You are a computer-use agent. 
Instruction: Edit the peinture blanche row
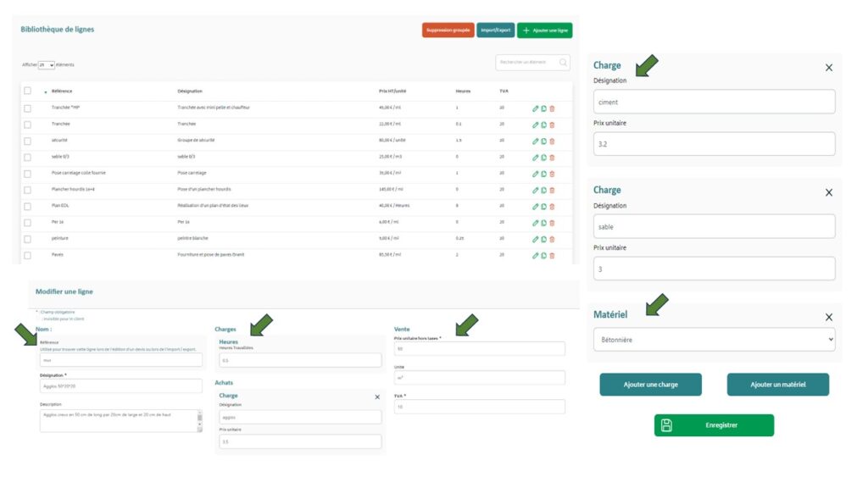(536, 239)
